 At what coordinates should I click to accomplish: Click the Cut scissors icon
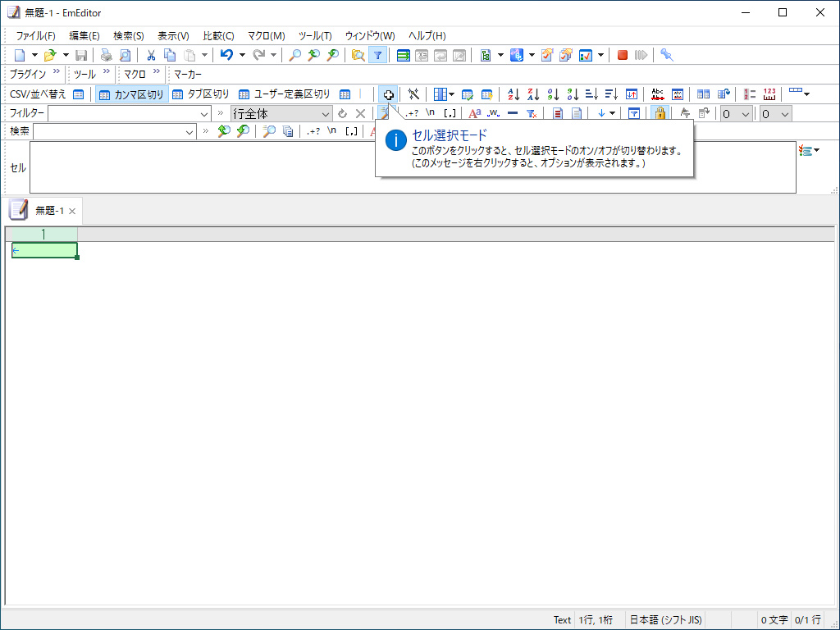(151, 55)
